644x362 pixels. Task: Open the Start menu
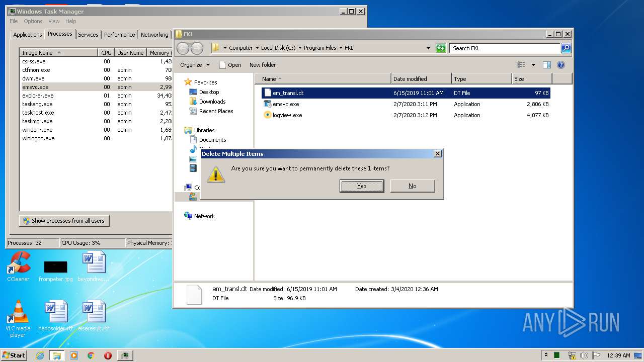[x=14, y=355]
